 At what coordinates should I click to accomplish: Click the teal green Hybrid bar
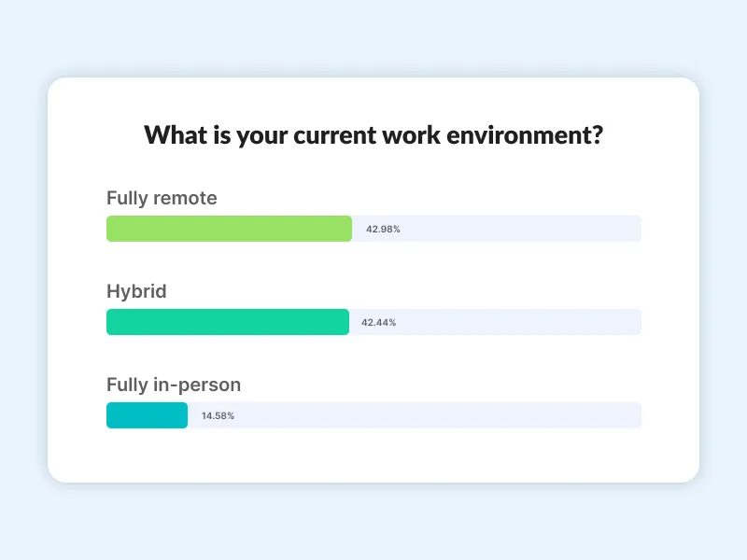tap(228, 322)
